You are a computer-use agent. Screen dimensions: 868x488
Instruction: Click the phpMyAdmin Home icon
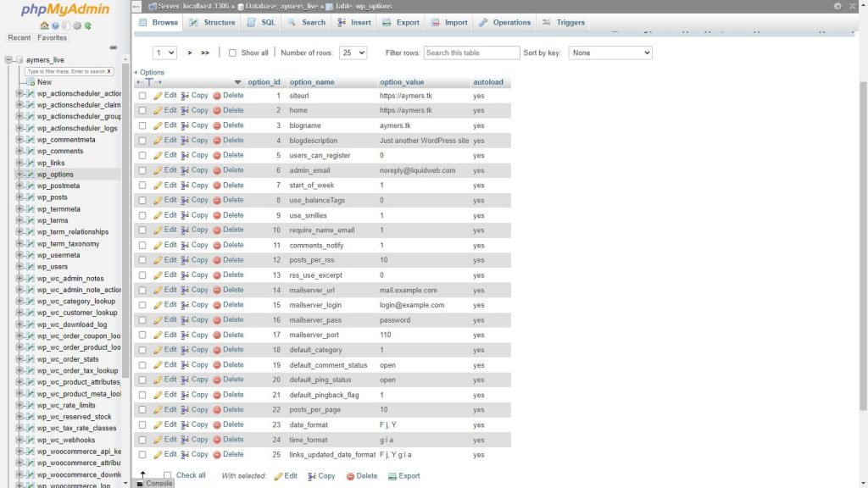[x=44, y=25]
